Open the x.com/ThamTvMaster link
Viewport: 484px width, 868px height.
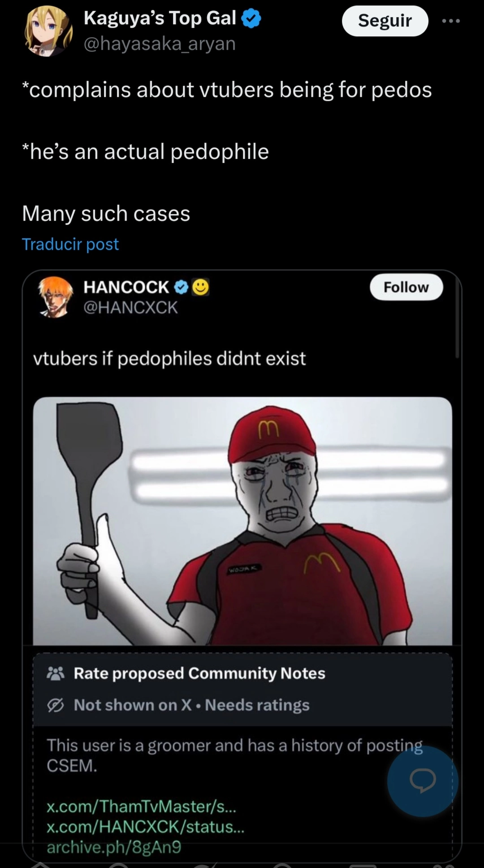[x=141, y=806]
